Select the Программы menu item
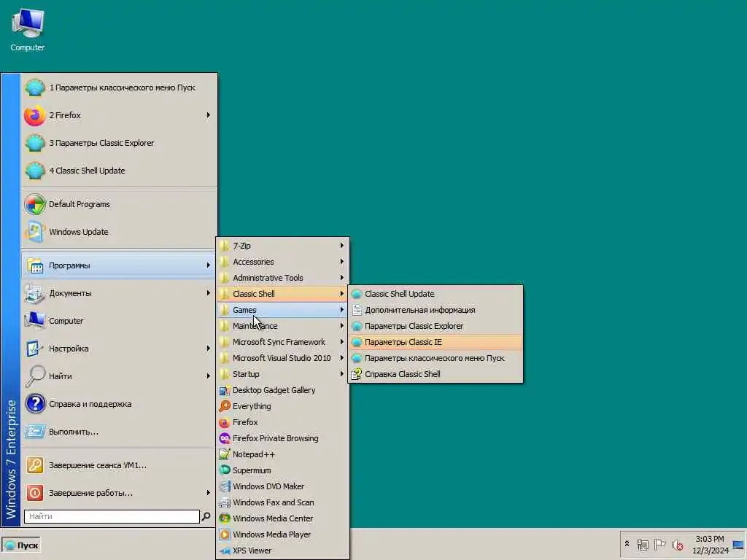The image size is (747, 560). tap(119, 265)
